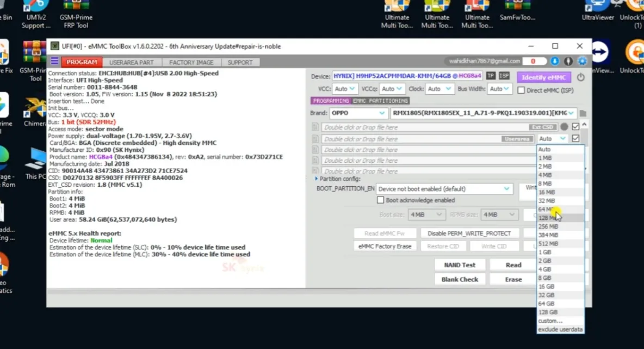Screen dimensions: 644x349
Task: Select 128 GiB from size list
Action: [x=560, y=312]
